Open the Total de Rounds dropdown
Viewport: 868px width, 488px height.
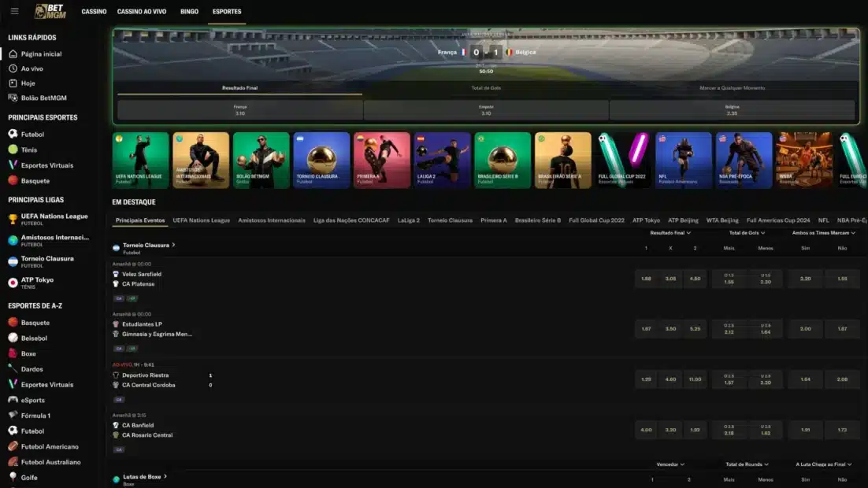[x=747, y=464]
